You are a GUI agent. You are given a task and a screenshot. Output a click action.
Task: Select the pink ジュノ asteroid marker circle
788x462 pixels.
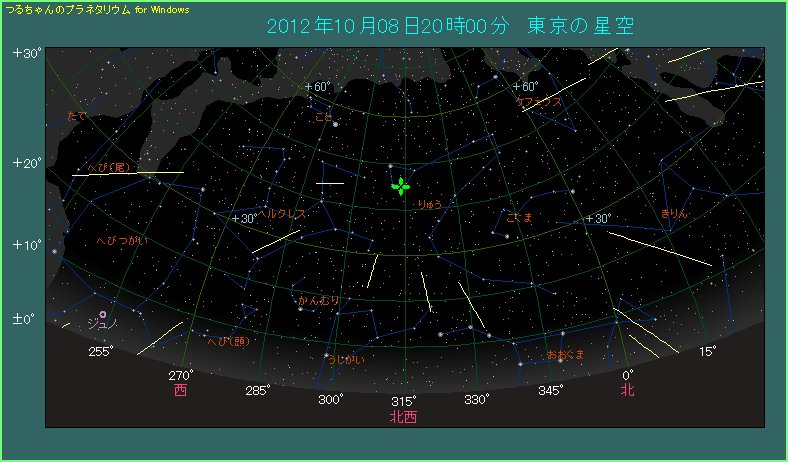(103, 315)
